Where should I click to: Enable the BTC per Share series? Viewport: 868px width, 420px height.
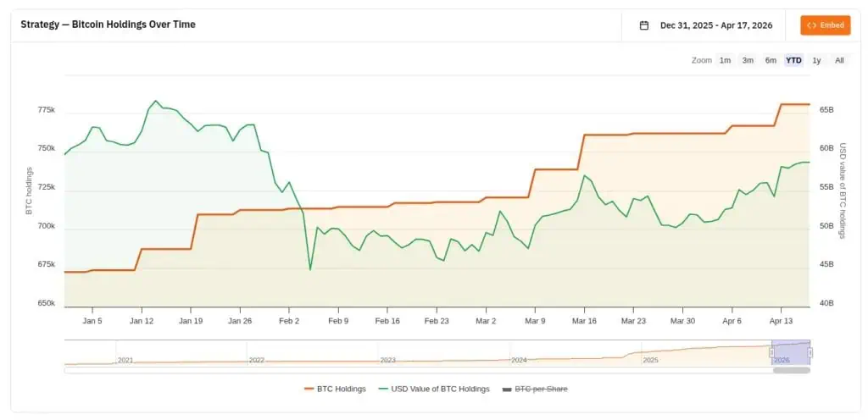point(542,389)
